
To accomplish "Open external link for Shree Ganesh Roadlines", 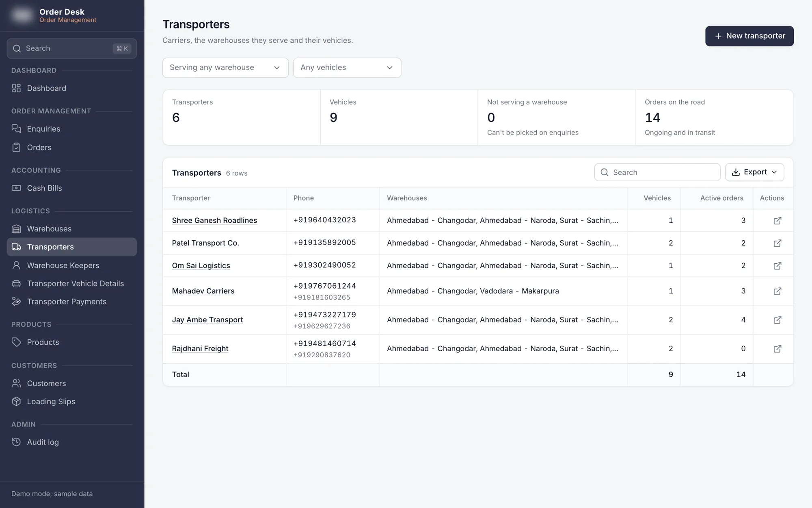I will pos(777,221).
